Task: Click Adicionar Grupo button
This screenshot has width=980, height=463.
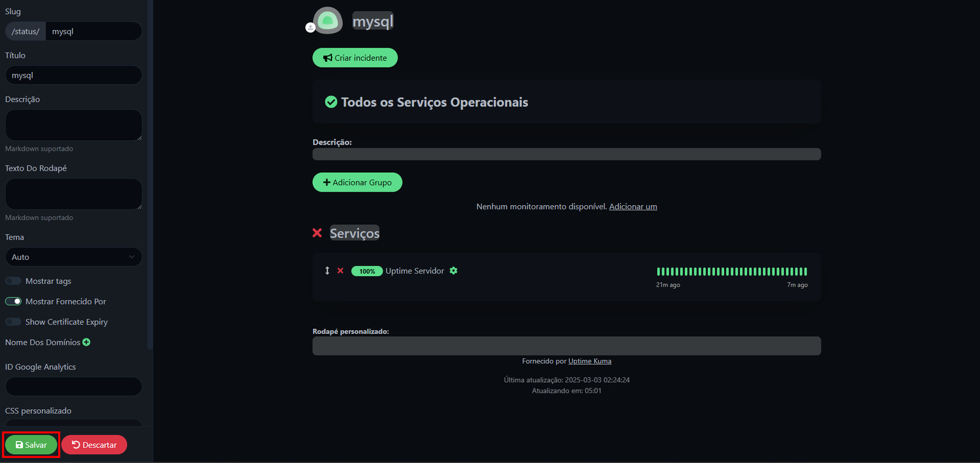Action: (x=357, y=183)
